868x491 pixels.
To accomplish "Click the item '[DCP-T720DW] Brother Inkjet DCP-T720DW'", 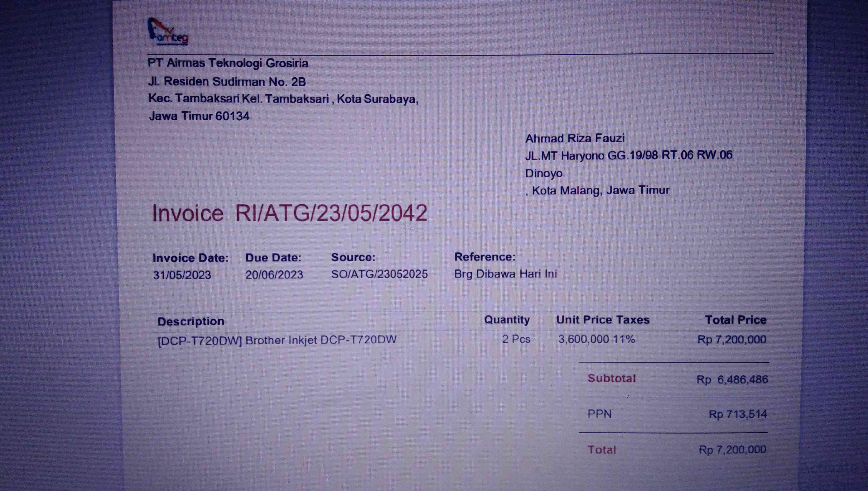I will (277, 340).
